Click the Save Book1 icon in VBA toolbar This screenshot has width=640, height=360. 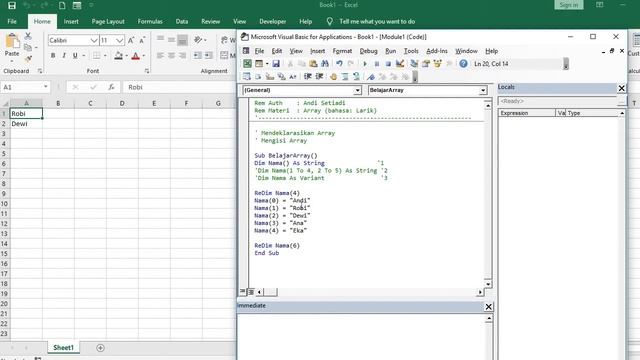[x=276, y=64]
